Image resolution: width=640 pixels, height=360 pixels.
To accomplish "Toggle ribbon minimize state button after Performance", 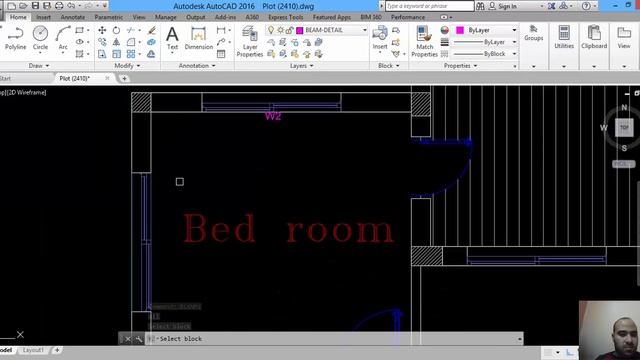I will point(444,17).
